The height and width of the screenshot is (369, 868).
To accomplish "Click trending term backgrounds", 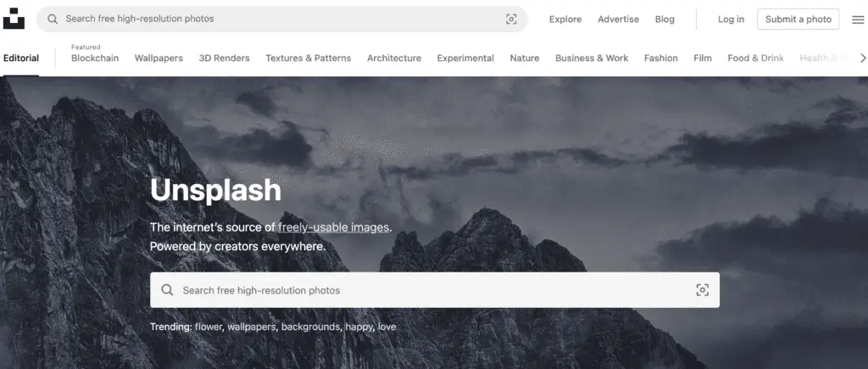I will coord(310,327).
